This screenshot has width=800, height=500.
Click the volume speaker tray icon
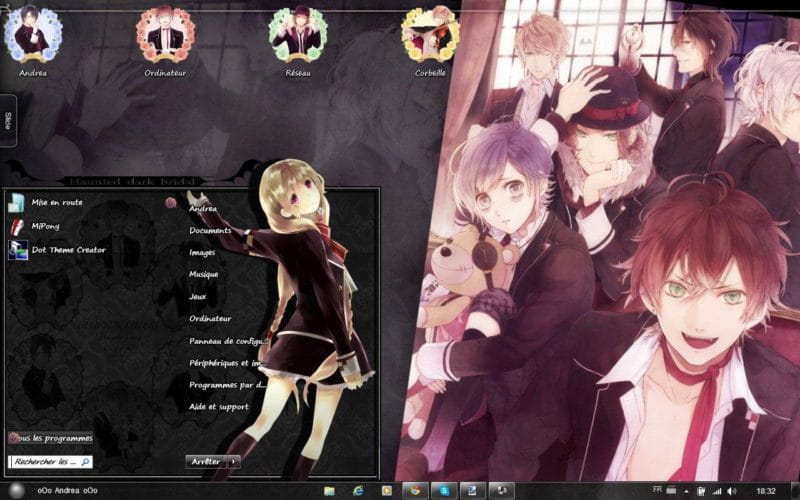pyautogui.click(x=731, y=490)
